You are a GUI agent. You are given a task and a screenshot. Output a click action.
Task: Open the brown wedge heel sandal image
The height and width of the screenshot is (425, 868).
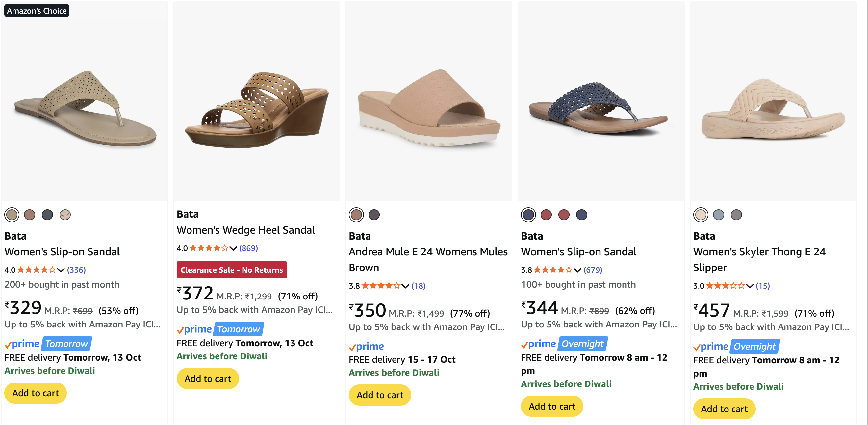[x=257, y=110]
